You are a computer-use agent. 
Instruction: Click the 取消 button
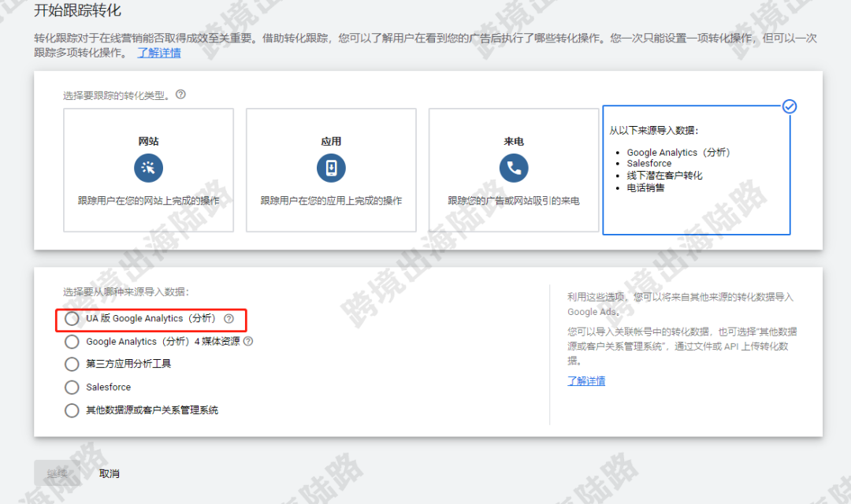click(109, 473)
